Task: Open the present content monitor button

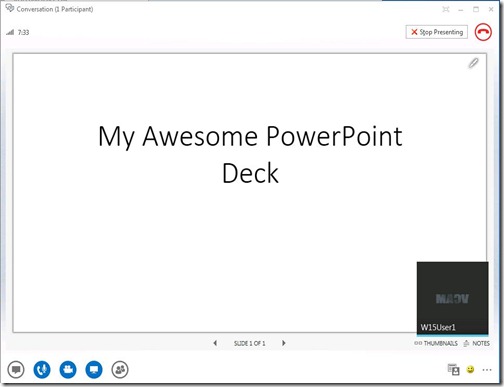Action: point(94,370)
